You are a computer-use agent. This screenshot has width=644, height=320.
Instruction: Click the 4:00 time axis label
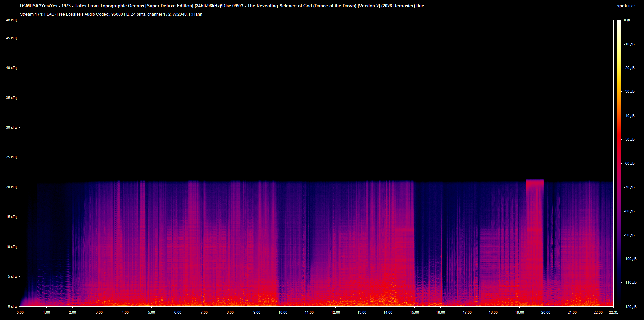125,313
